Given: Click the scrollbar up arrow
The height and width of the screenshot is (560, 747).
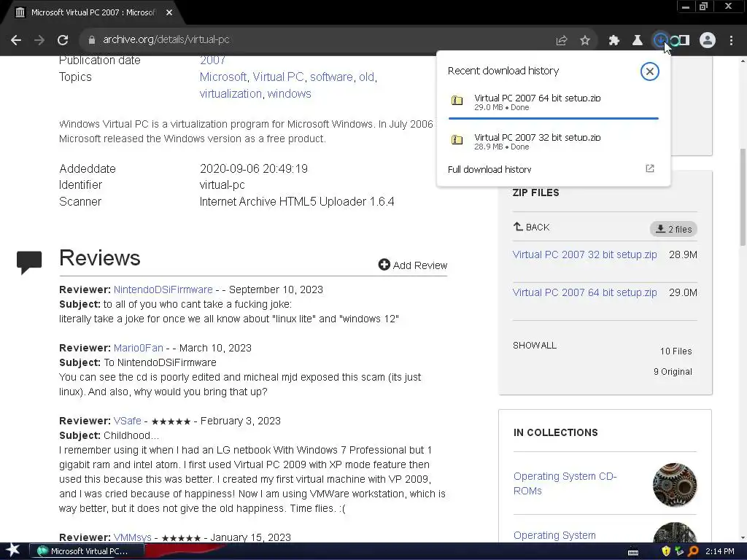Looking at the screenshot, I should coord(743,61).
